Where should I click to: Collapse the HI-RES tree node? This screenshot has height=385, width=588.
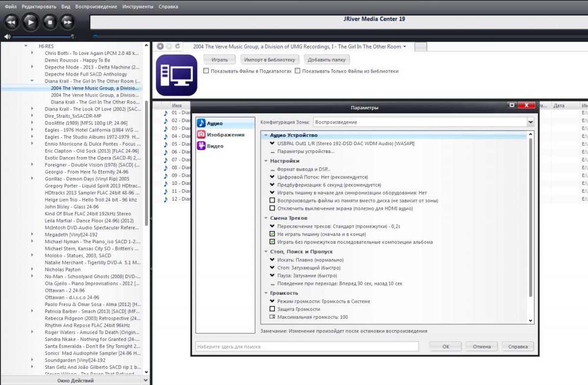26,46
